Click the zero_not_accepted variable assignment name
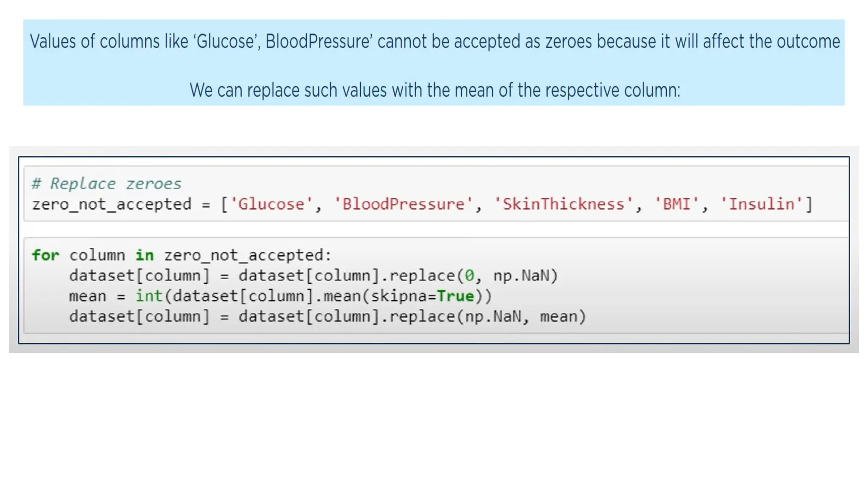 coord(111,204)
